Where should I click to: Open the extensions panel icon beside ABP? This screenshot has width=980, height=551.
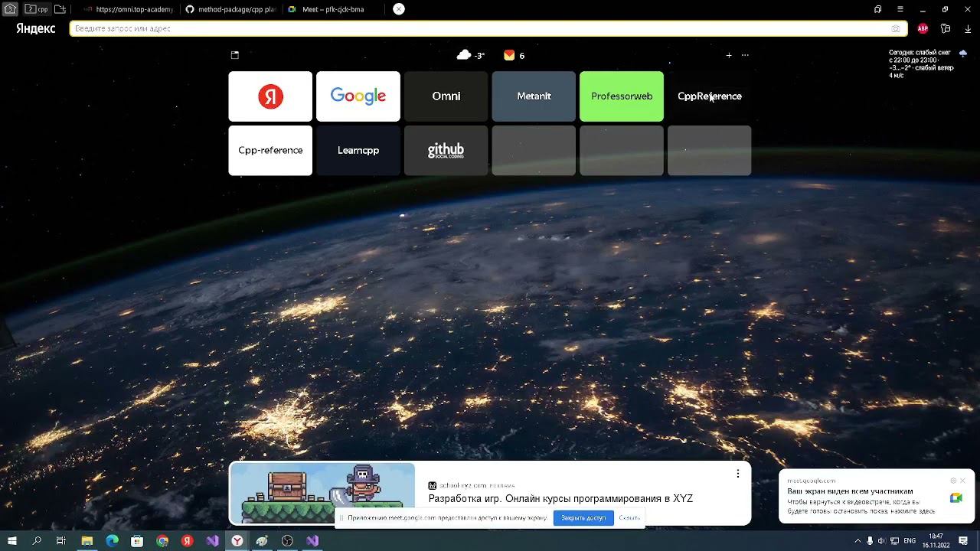(946, 28)
